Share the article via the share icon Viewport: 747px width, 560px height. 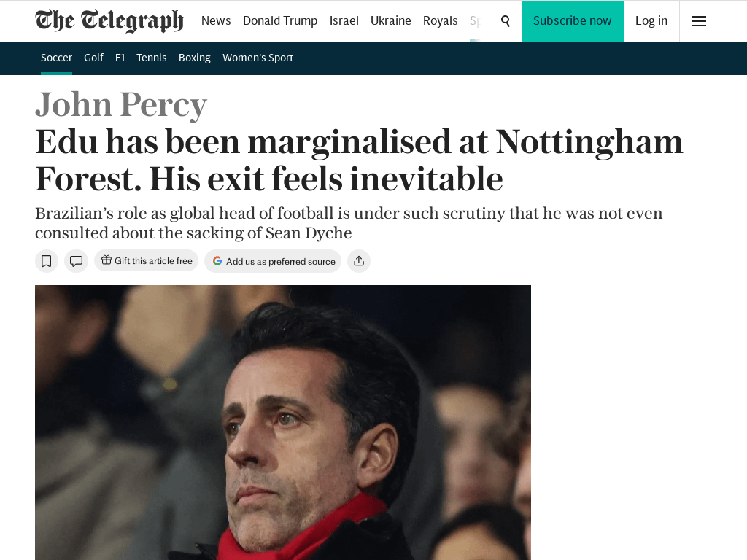click(x=358, y=260)
